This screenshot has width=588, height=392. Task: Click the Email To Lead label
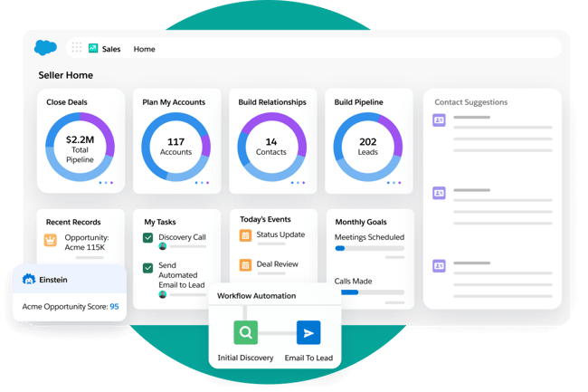pyautogui.click(x=308, y=358)
